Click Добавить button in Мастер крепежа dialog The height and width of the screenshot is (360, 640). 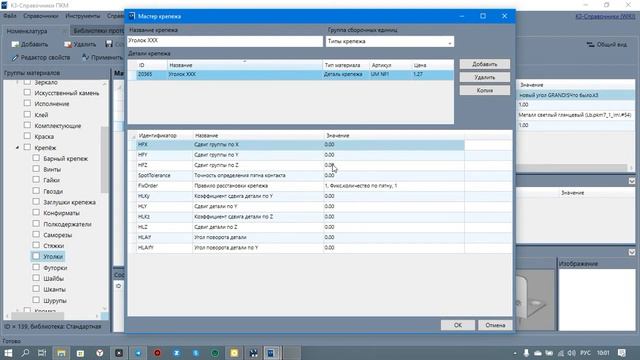[484, 64]
